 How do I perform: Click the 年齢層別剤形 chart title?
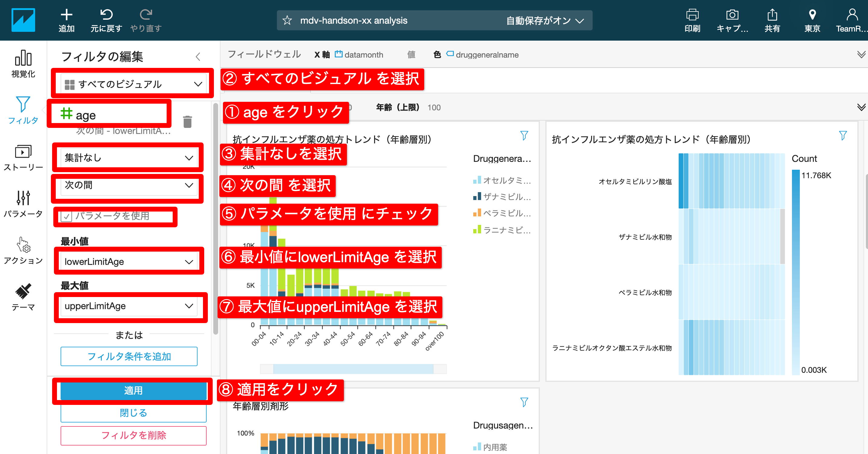[261, 406]
